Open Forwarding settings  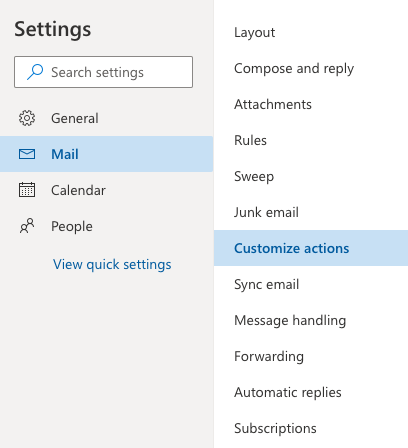click(x=269, y=356)
